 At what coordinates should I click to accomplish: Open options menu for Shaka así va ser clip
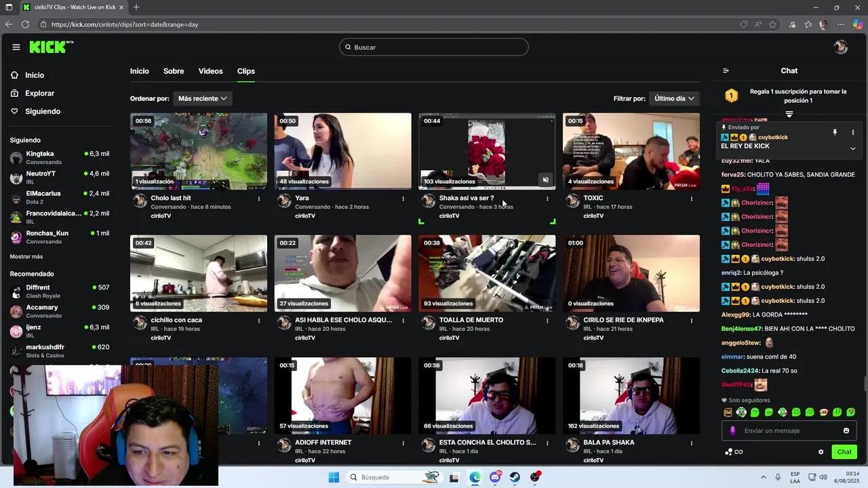point(547,199)
